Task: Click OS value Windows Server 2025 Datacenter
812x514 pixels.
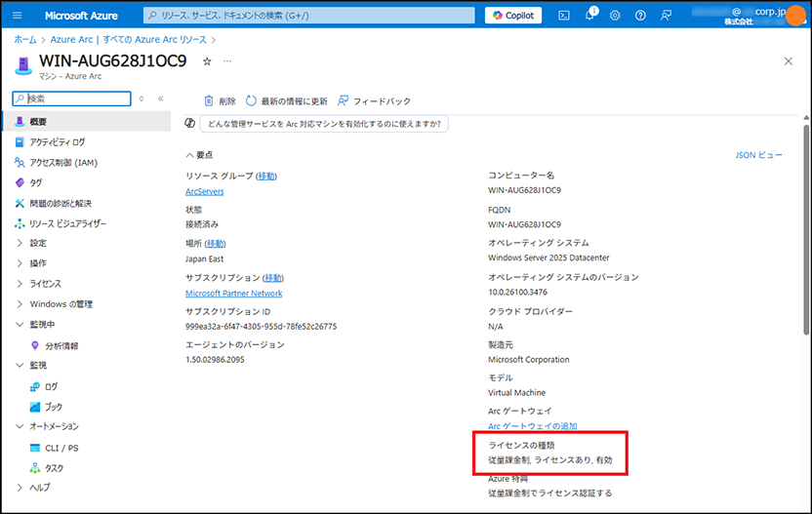Action: point(548,257)
